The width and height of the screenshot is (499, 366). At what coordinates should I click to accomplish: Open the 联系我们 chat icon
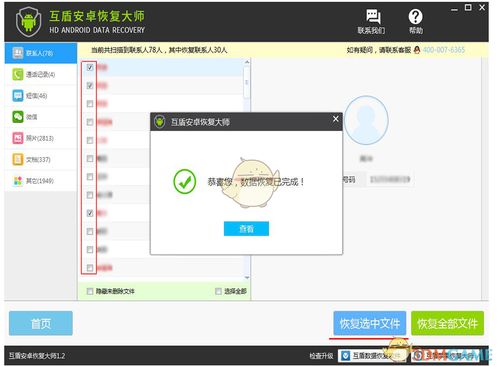click(x=372, y=16)
